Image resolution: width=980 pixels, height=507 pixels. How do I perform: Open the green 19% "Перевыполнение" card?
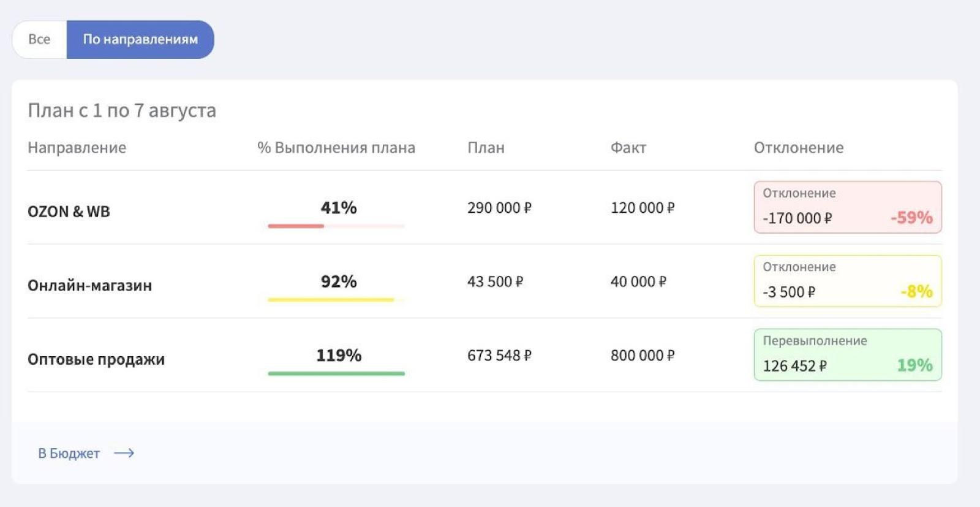coord(847,355)
